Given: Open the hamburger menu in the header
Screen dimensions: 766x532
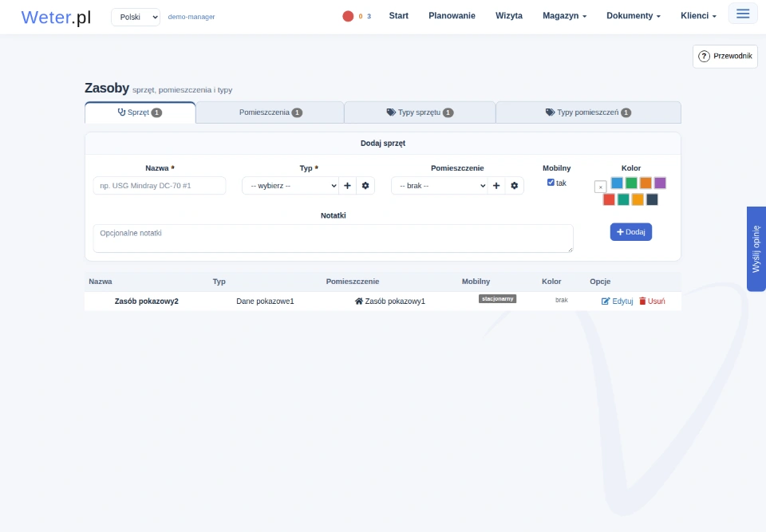Looking at the screenshot, I should [x=743, y=14].
